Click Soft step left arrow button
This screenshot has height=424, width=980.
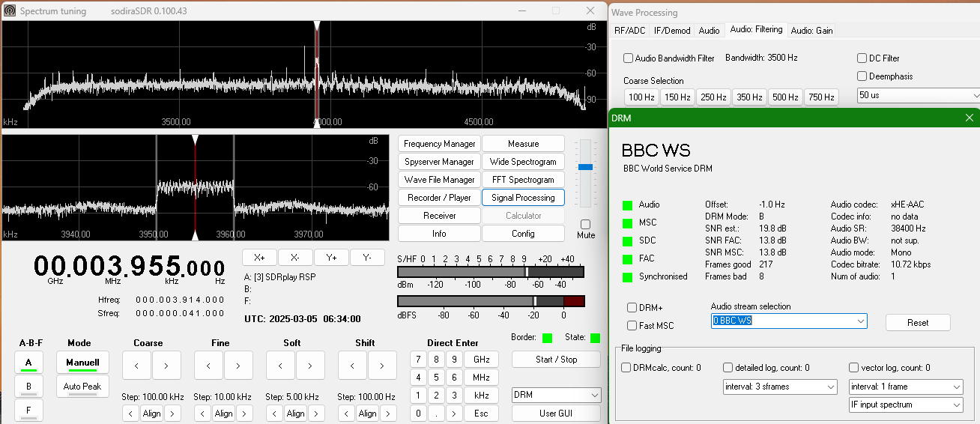(x=280, y=366)
